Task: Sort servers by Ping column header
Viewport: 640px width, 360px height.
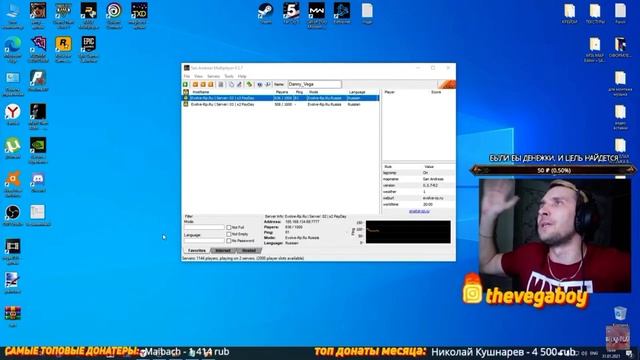Action: point(300,92)
